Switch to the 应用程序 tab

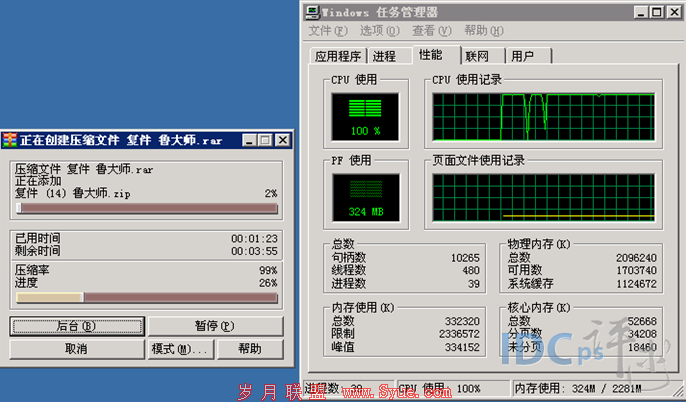(x=338, y=56)
